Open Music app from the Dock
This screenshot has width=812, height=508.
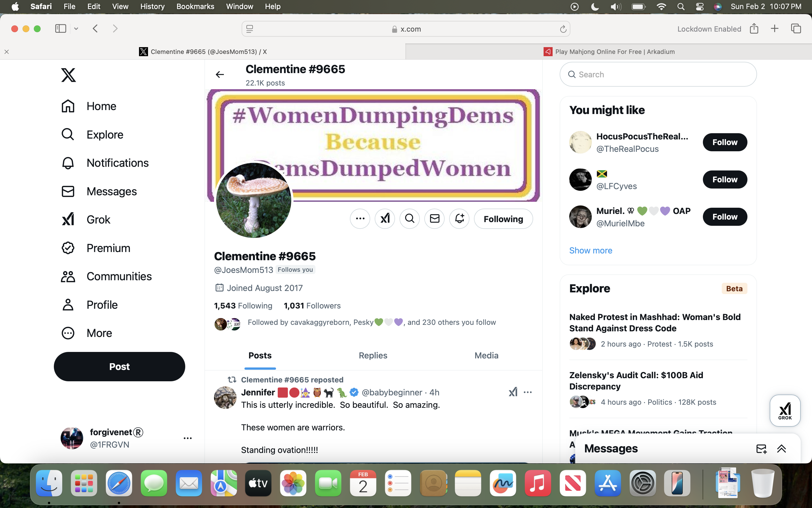click(538, 483)
